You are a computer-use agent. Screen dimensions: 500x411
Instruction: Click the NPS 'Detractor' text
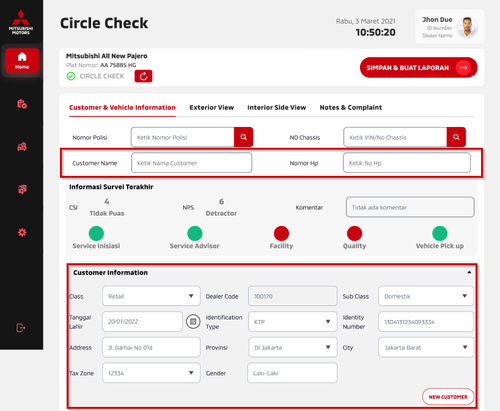[221, 213]
